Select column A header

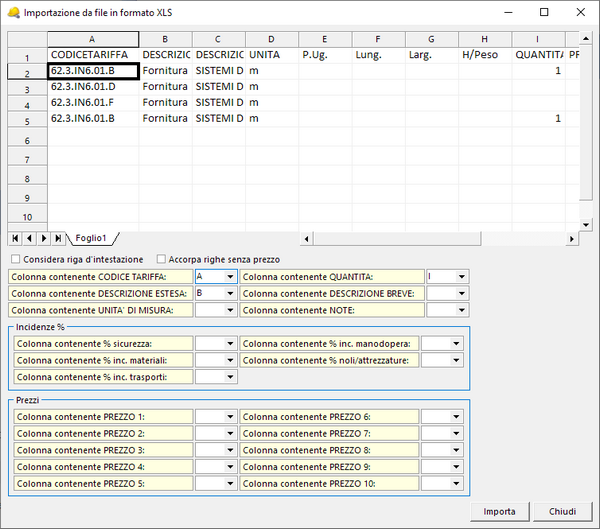tap(93, 39)
